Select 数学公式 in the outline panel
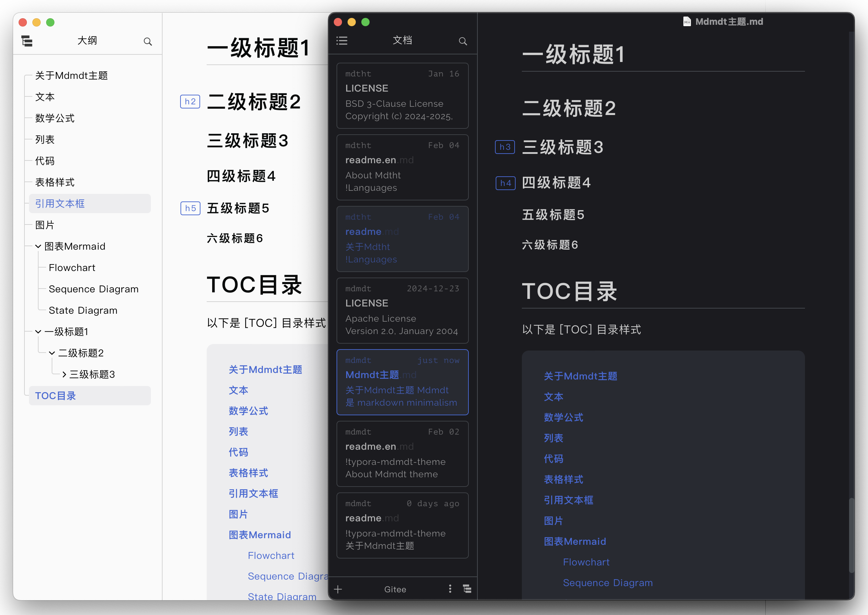 [x=54, y=118]
